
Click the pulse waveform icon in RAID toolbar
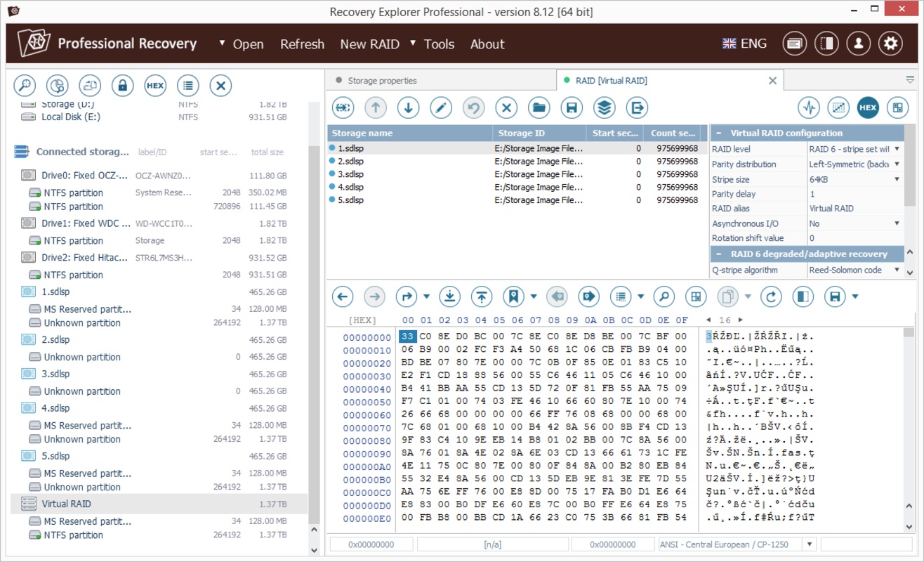pos(810,107)
